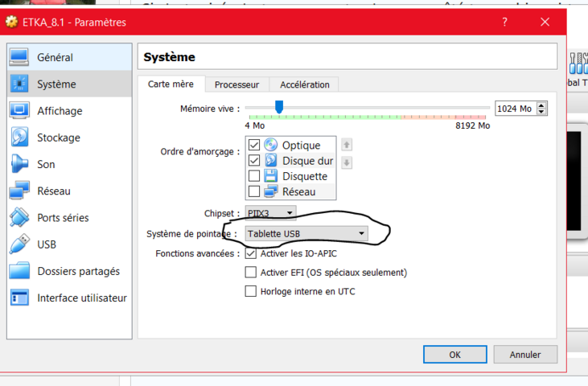Open Ports séries connector icon
Screen dimensions: 588x386
[19, 217]
